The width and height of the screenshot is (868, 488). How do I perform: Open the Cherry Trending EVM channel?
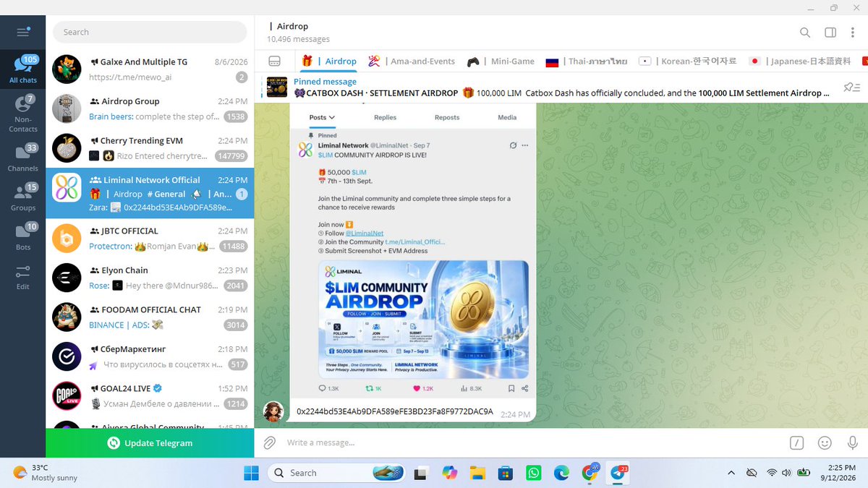pos(150,148)
